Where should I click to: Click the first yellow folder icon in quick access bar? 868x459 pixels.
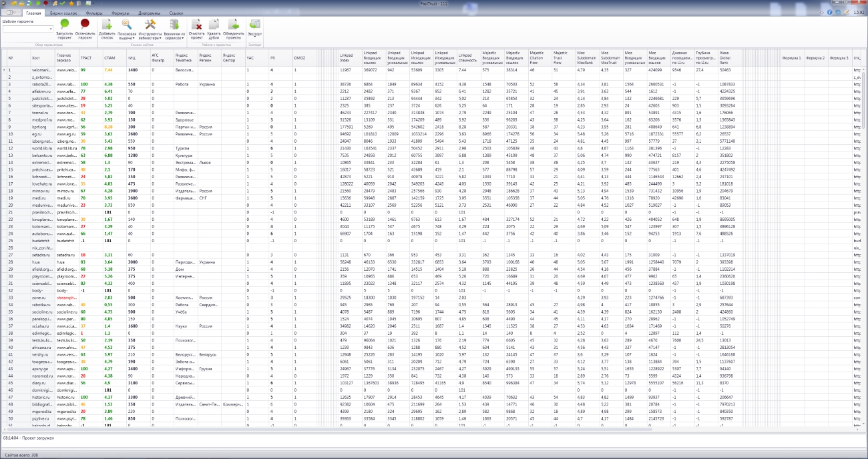click(13, 3)
